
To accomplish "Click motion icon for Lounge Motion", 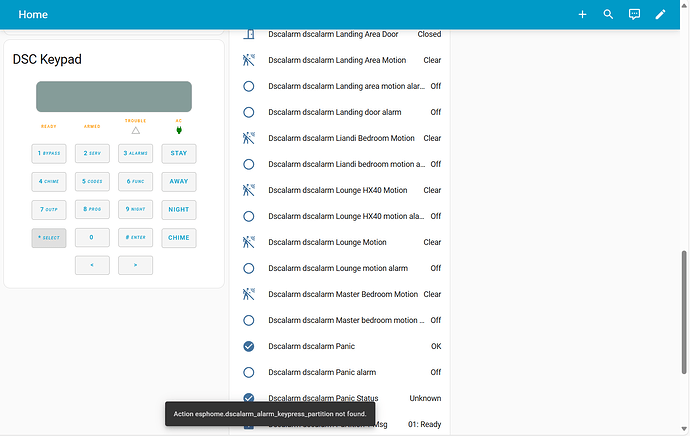I will tap(249, 242).
